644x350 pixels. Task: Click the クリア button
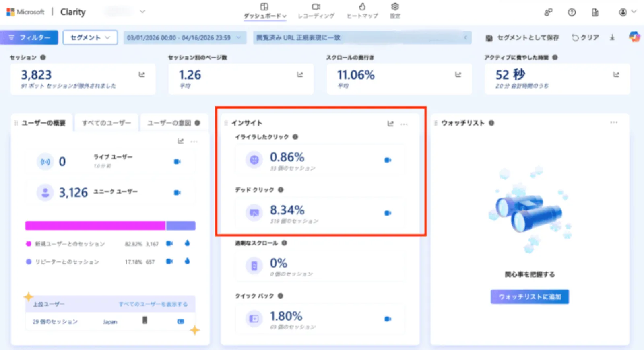[x=586, y=38]
